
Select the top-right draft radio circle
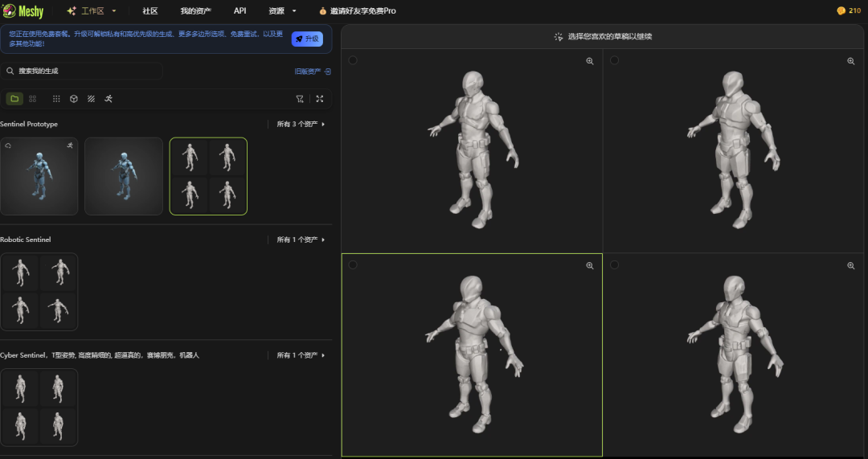(615, 60)
